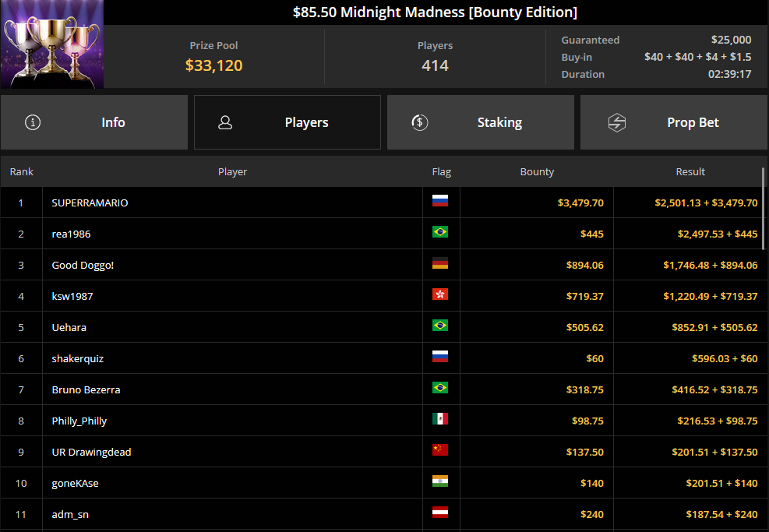Click the trophy tournament image

tap(52, 44)
